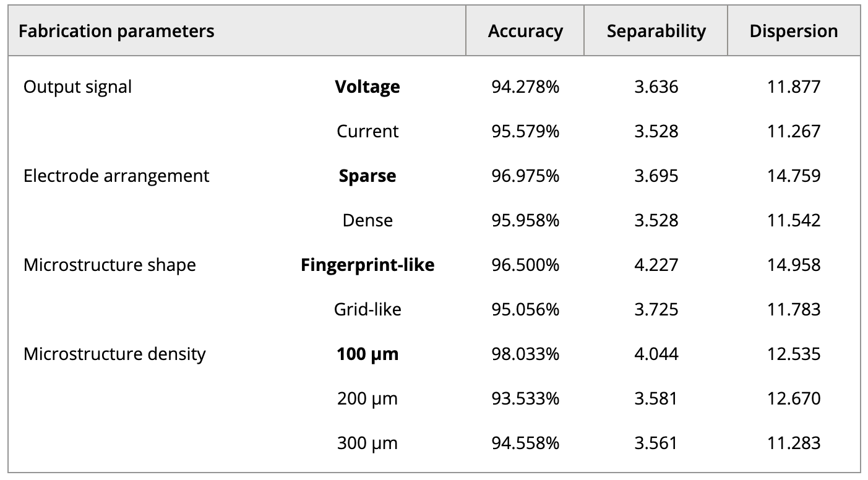
Task: Select the bold Voltage cell
Action: [x=367, y=87]
